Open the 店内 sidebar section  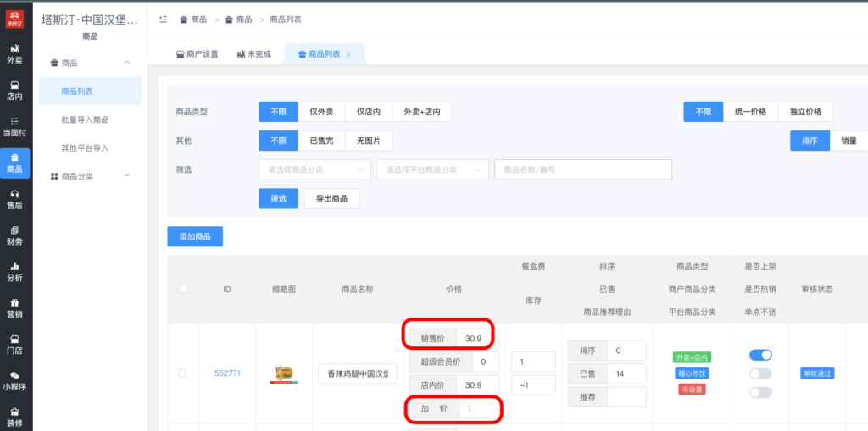click(x=15, y=91)
